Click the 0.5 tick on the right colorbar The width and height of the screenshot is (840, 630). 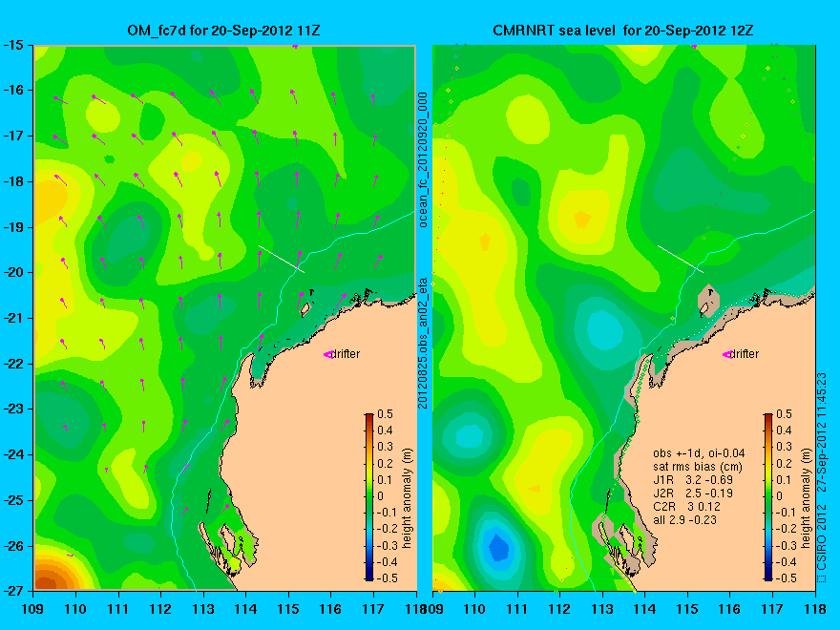click(x=785, y=414)
